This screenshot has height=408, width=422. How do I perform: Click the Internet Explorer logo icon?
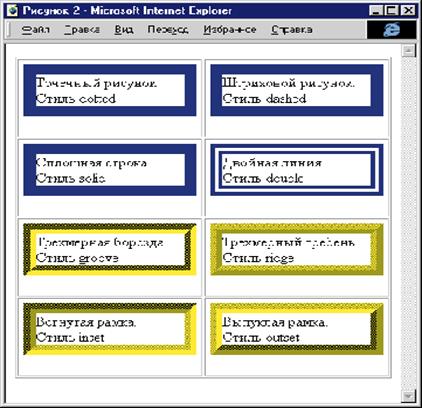pyautogui.click(x=391, y=30)
